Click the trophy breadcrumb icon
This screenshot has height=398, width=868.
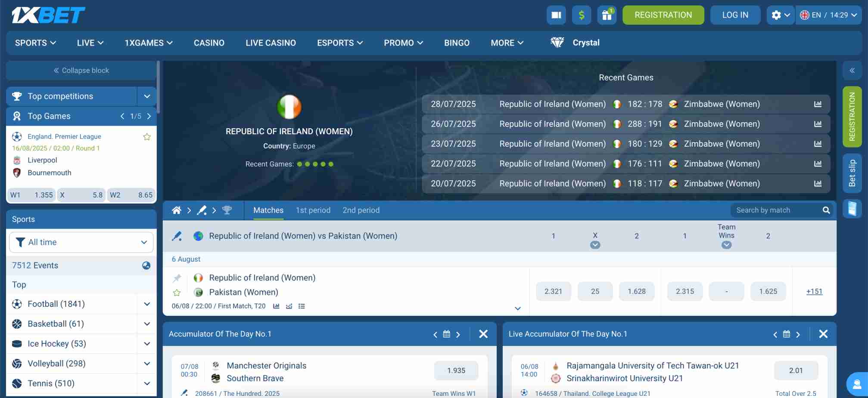click(x=227, y=210)
